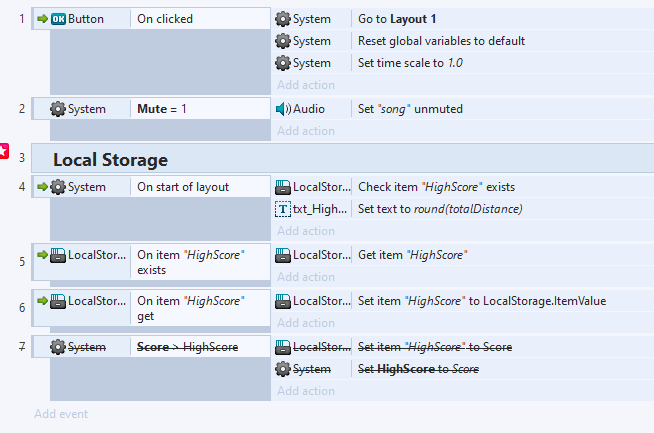Click the System gear icon beside 'Go to Layout 1'
654x433 pixels.
pyautogui.click(x=283, y=18)
